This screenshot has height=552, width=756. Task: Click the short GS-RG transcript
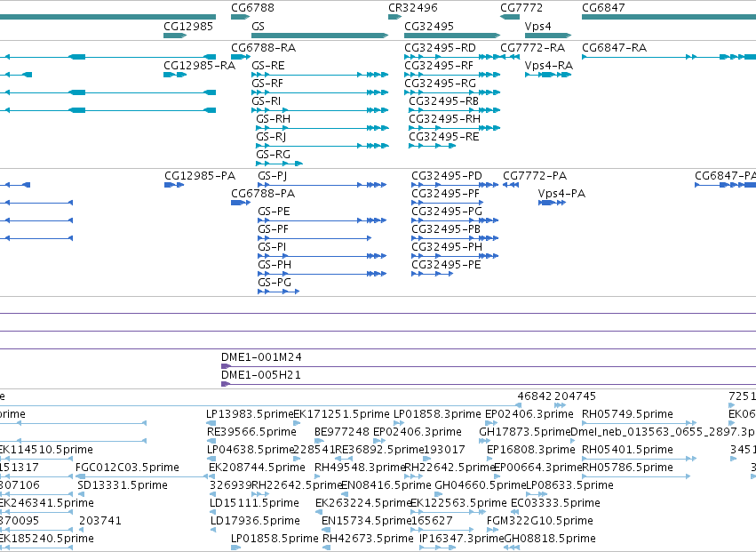tap(279, 164)
